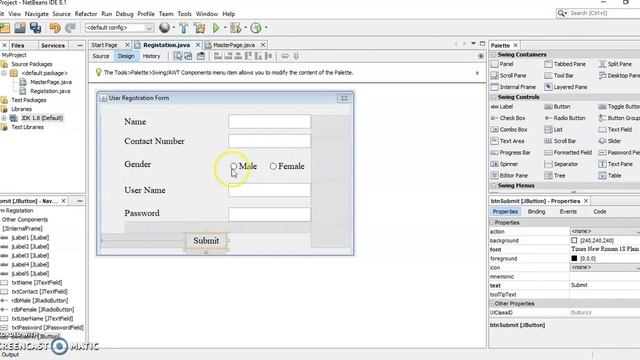
Task: Click the Selection Mode icon in designer toolbar
Action: (178, 56)
